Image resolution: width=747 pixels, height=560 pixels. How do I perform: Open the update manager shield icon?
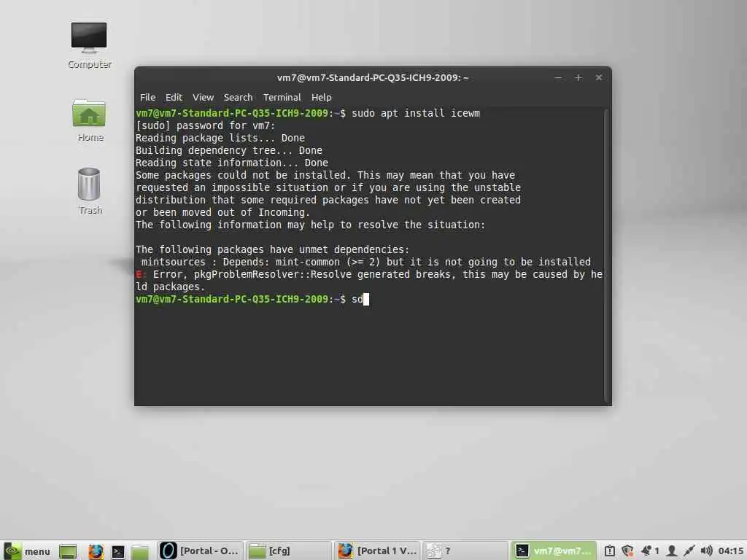tap(627, 551)
